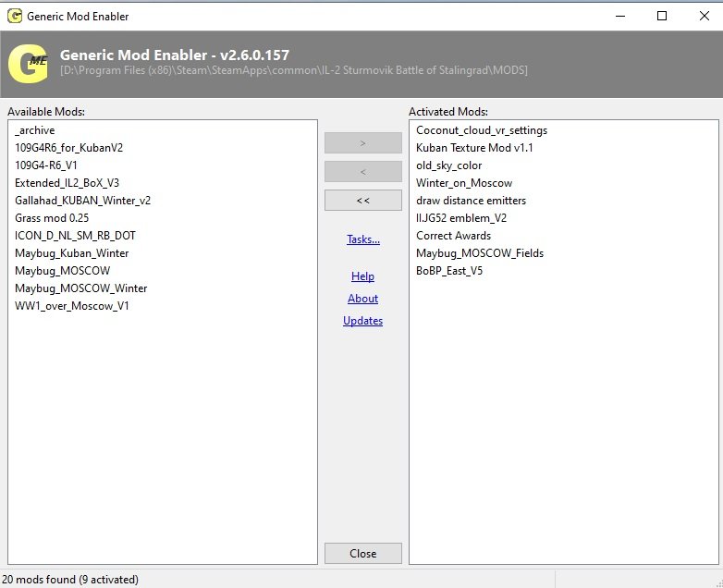723x588 pixels.
Task: Check for Updates link
Action: (362, 321)
